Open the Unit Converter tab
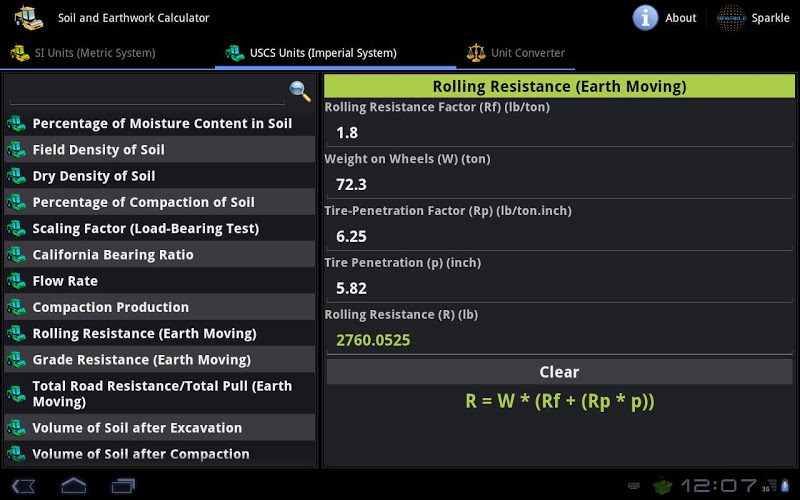The height and width of the screenshot is (500, 800). point(515,53)
